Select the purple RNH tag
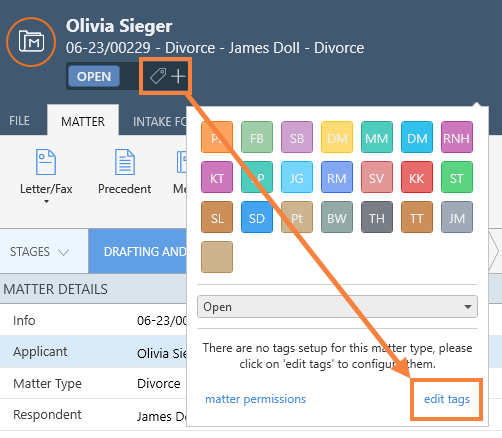 click(457, 137)
